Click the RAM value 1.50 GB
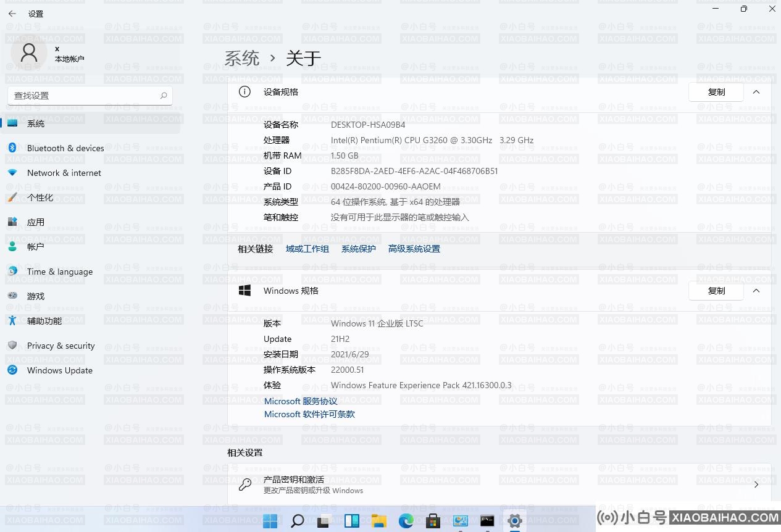This screenshot has width=781, height=532. 345,156
